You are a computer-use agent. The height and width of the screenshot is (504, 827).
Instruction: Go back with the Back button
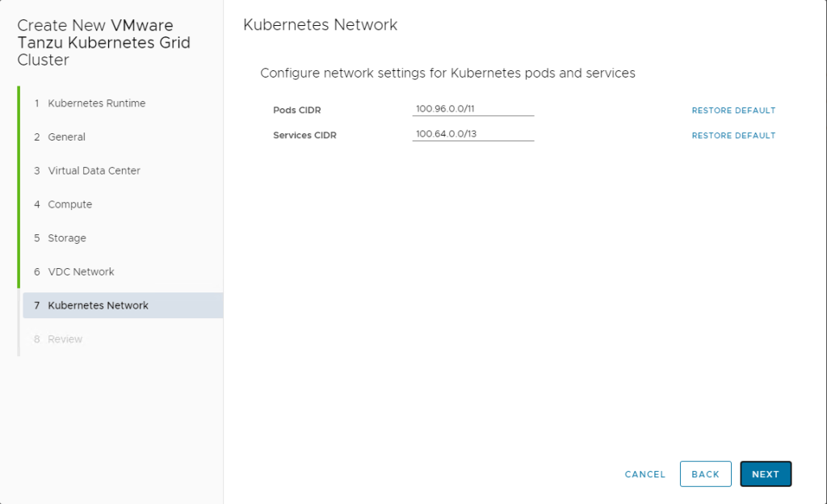tap(706, 474)
